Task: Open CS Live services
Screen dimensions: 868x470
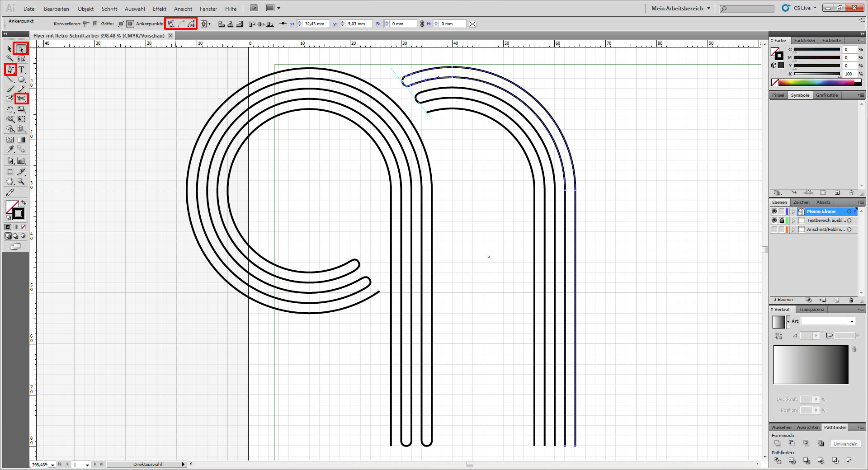Action: 802,8
